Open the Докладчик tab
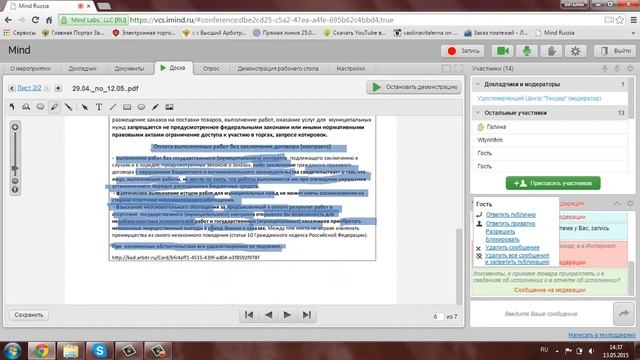This screenshot has height=360, width=640. [82, 69]
